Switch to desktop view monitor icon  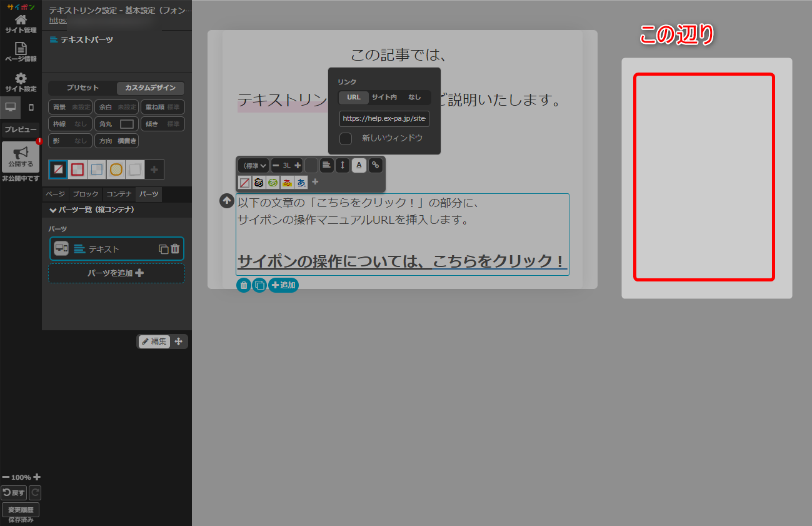pos(11,107)
